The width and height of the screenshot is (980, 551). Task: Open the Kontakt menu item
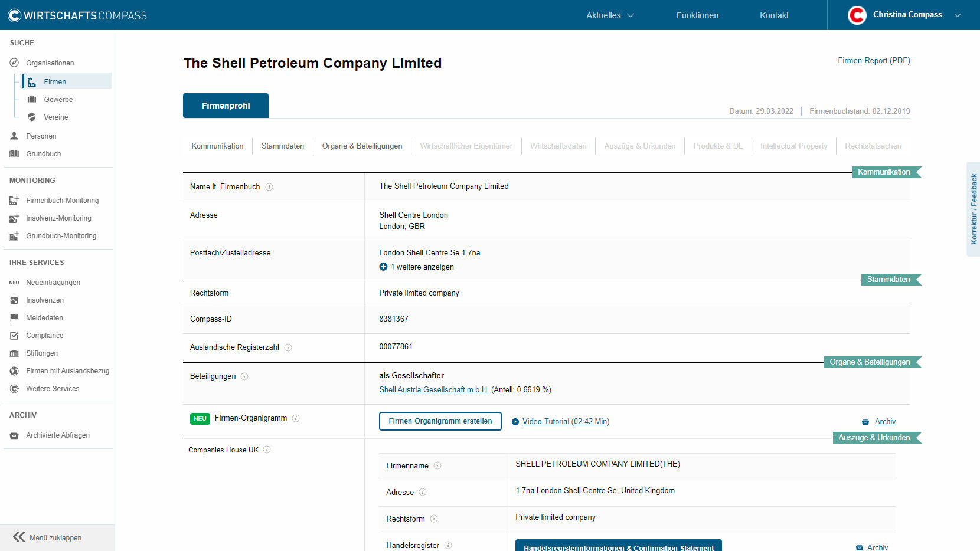774,15
